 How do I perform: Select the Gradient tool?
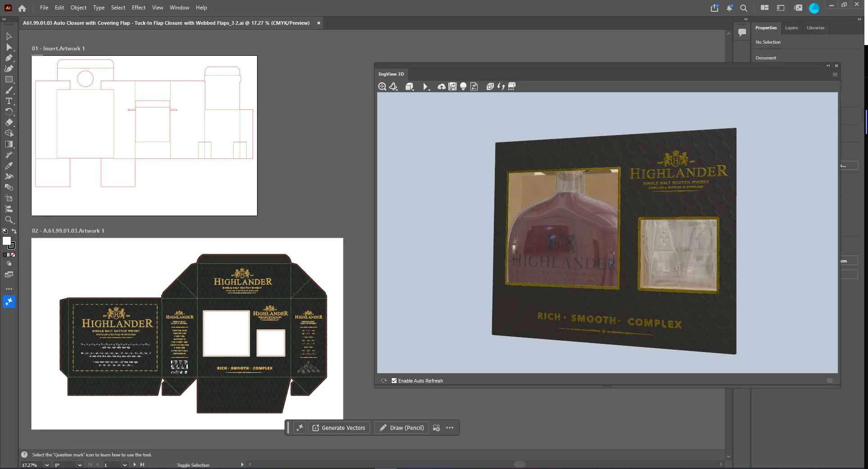coord(9,144)
